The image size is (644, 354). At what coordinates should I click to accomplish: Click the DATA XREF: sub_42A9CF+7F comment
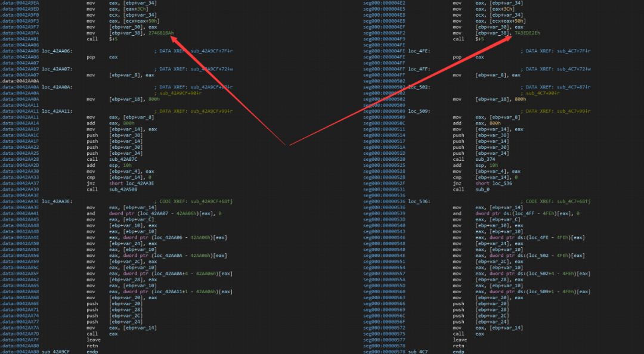tap(193, 51)
